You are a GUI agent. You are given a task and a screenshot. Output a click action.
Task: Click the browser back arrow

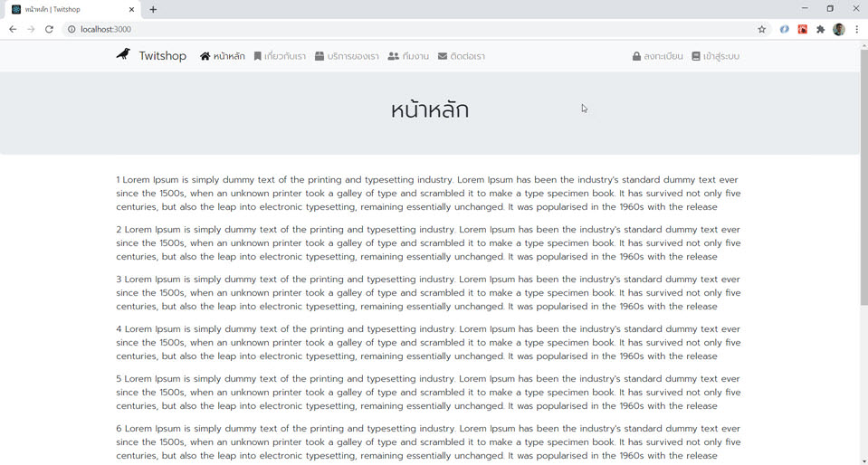pos(13,29)
